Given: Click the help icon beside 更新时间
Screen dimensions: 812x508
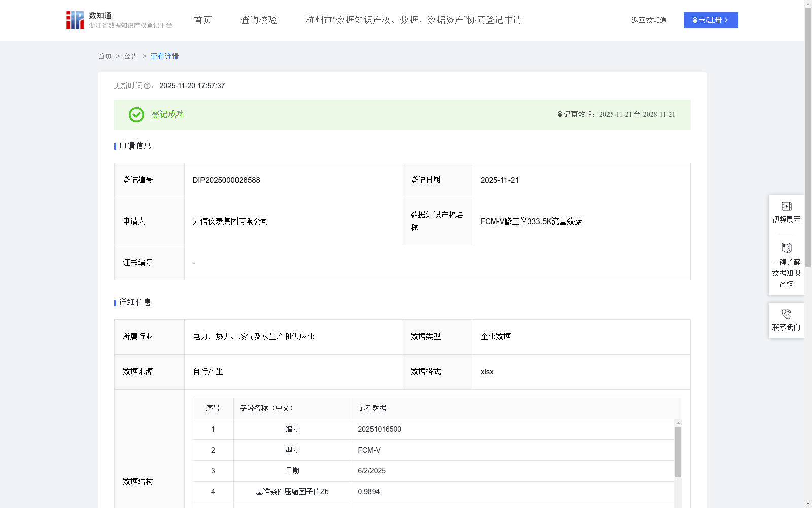Looking at the screenshot, I should coord(147,86).
